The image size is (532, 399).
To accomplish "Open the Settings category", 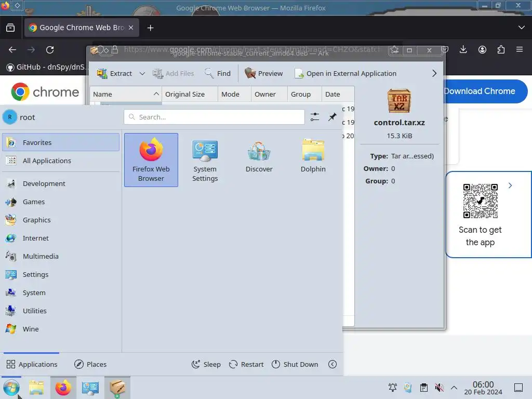I will (x=61, y=274).
